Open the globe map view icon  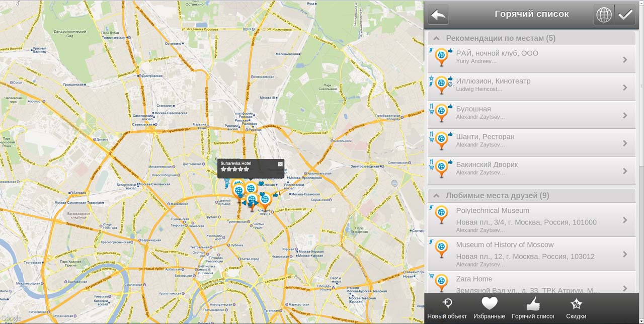click(604, 15)
